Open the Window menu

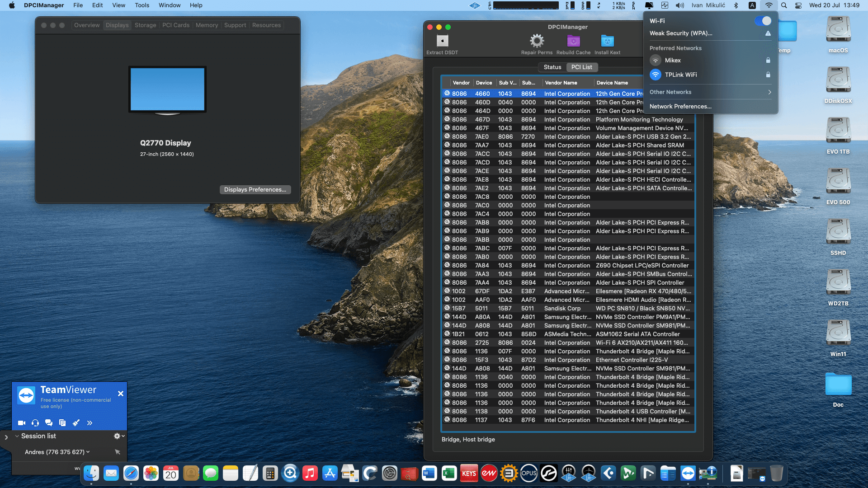pos(170,5)
